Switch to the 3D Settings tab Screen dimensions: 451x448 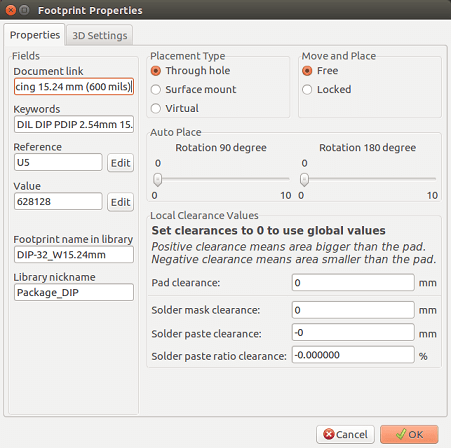[100, 35]
